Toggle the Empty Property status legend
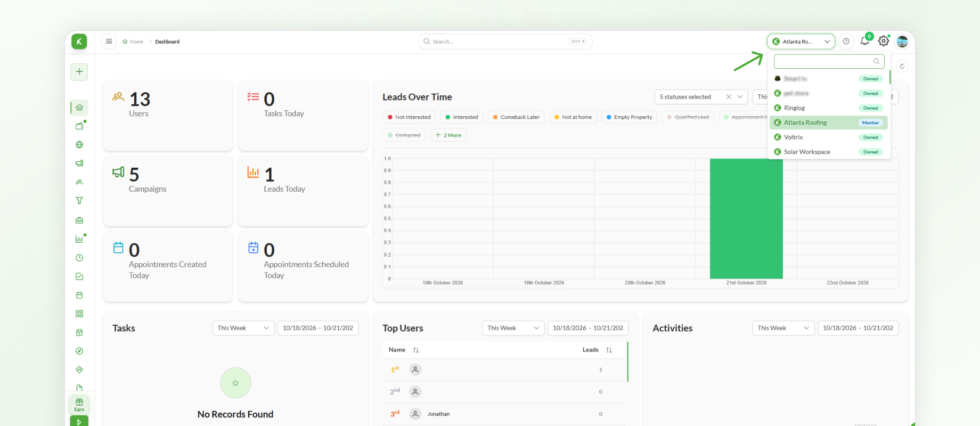 click(x=630, y=117)
